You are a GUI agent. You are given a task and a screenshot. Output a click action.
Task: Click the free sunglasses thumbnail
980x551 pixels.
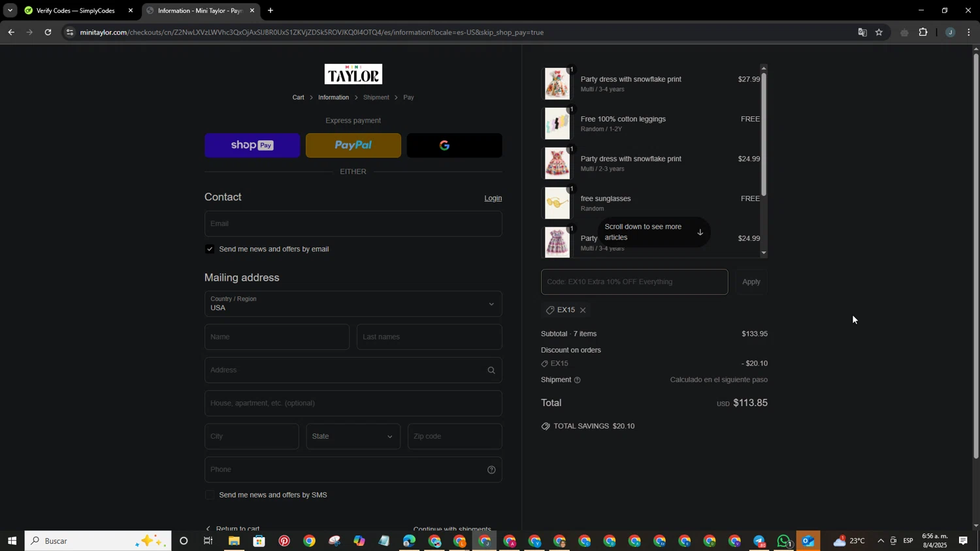[557, 203]
